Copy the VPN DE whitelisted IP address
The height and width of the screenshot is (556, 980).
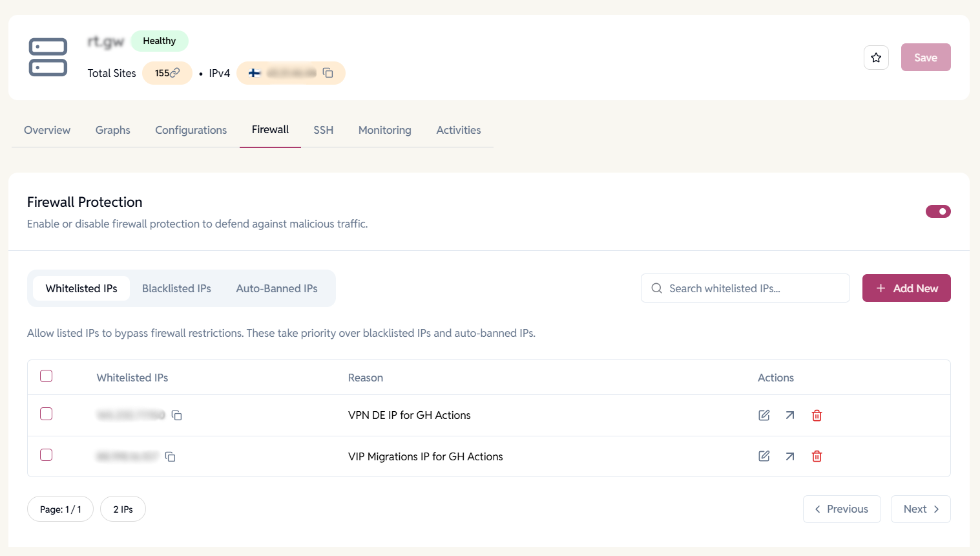tap(176, 415)
